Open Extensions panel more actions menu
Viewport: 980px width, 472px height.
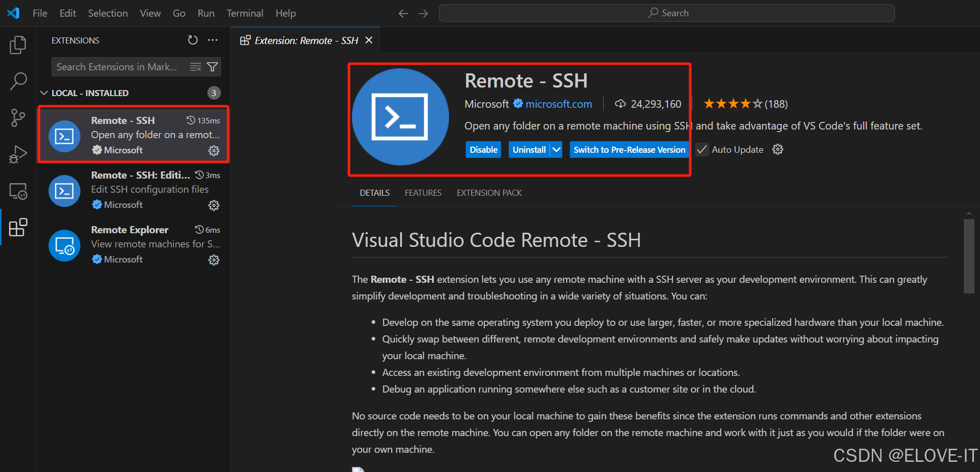213,40
